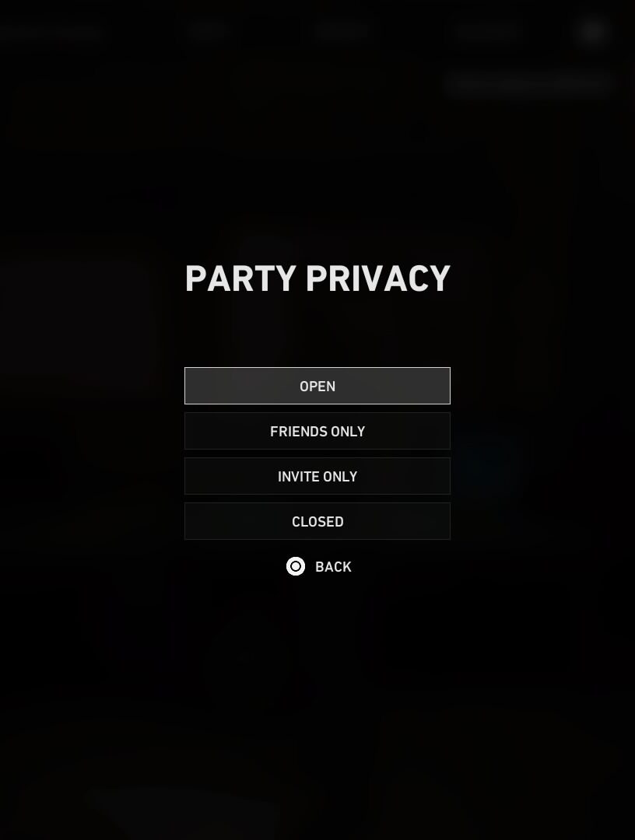Click the blurred second header tab
This screenshot has height=840, width=635.
click(x=210, y=30)
